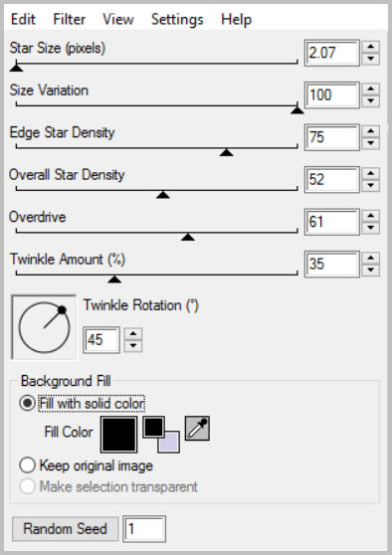
Task: Click the foreground/background color swap icon
Action: pyautogui.click(x=161, y=435)
